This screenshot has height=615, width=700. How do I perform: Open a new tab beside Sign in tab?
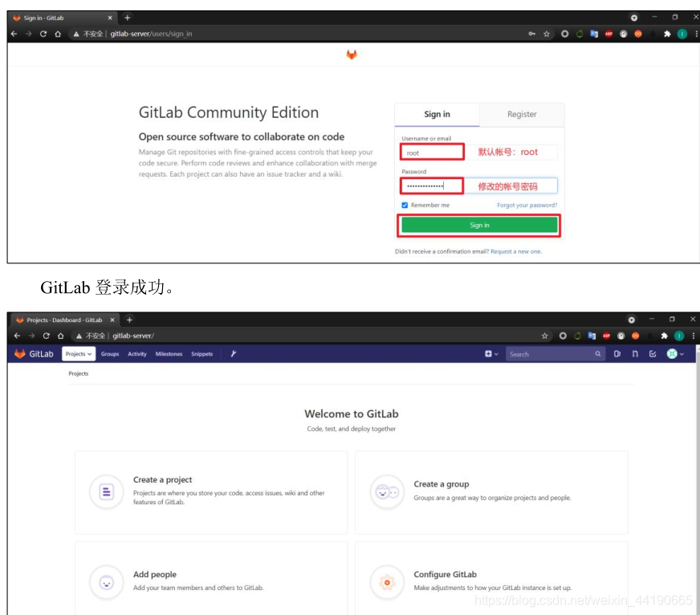coord(127,18)
